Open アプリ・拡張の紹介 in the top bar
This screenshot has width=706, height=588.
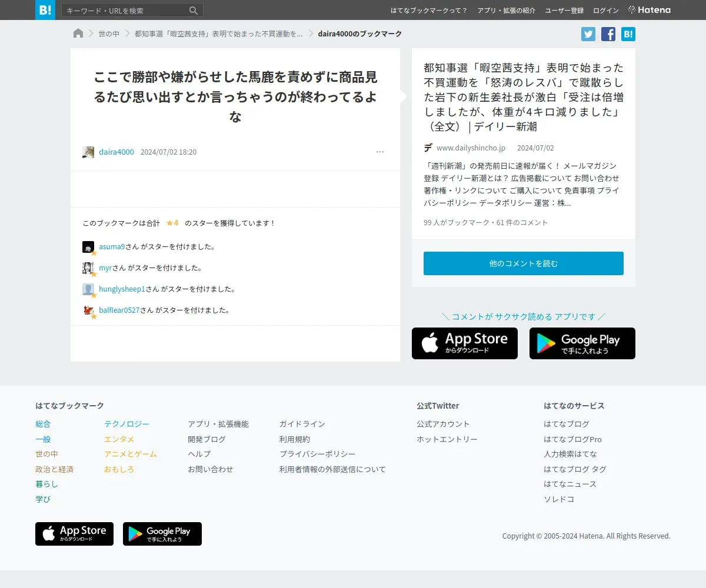[507, 11]
